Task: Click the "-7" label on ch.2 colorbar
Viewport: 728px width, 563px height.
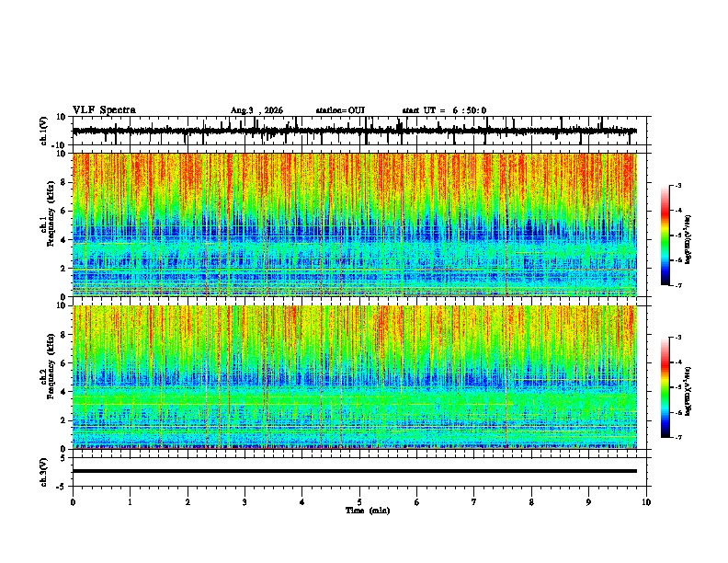Action: tap(677, 437)
